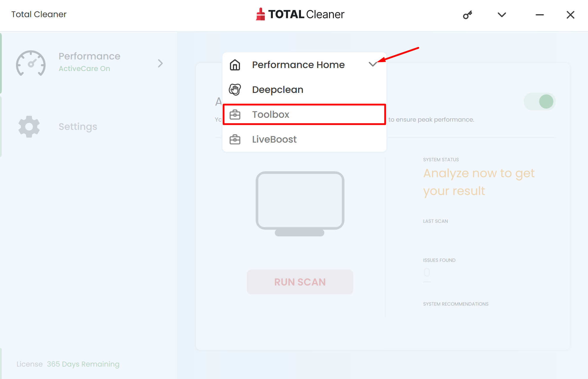Click the Total Cleaner title text at top left

[39, 14]
